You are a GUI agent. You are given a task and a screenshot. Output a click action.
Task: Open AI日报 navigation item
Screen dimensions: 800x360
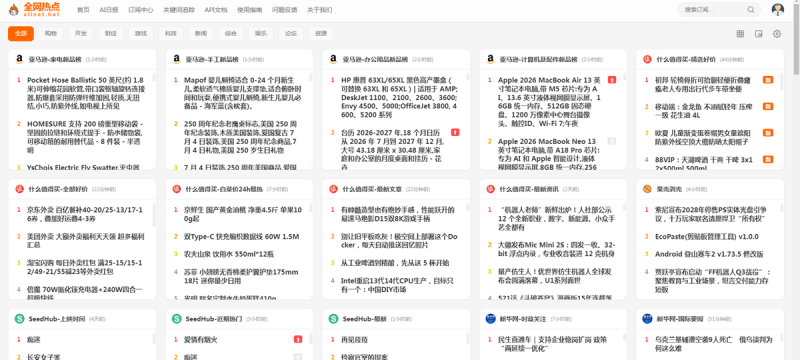[109, 10]
